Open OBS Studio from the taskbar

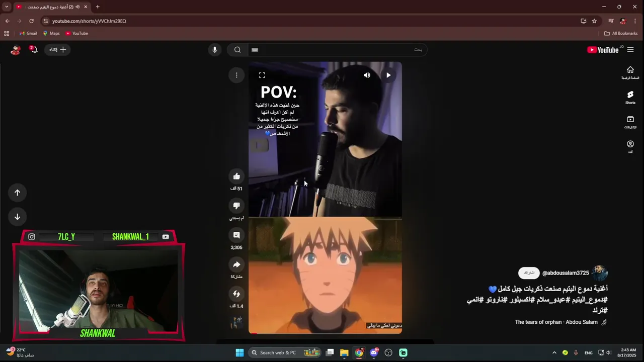pos(388,352)
